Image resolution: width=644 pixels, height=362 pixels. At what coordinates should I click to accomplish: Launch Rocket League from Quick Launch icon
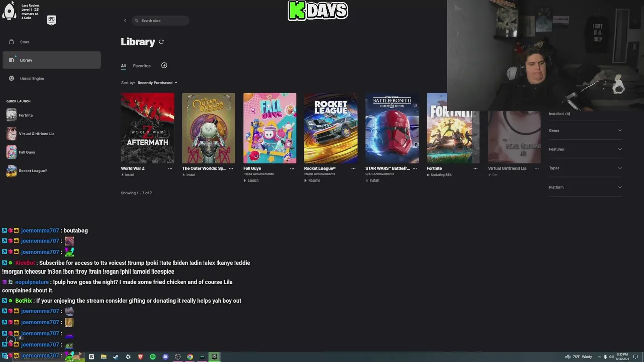point(11,171)
